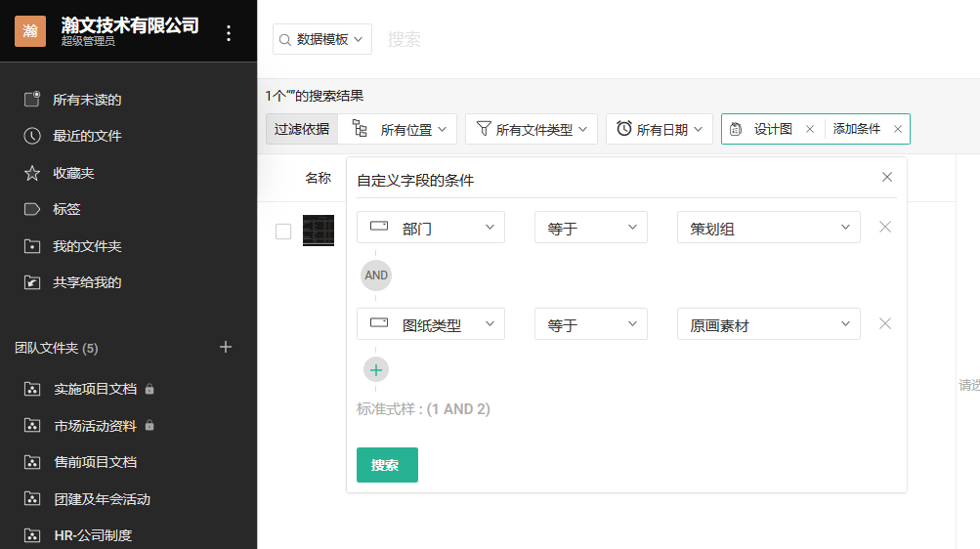Open the file result thumbnail

[x=319, y=231]
